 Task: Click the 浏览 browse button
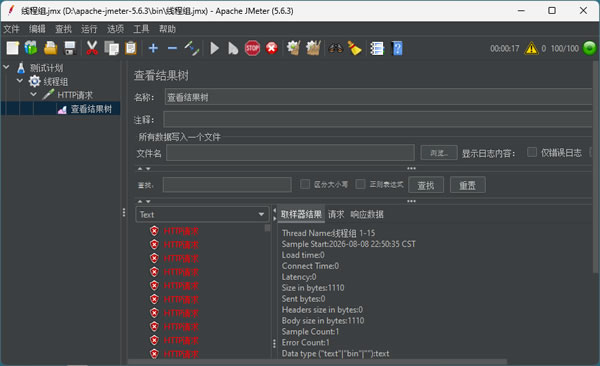point(439,153)
